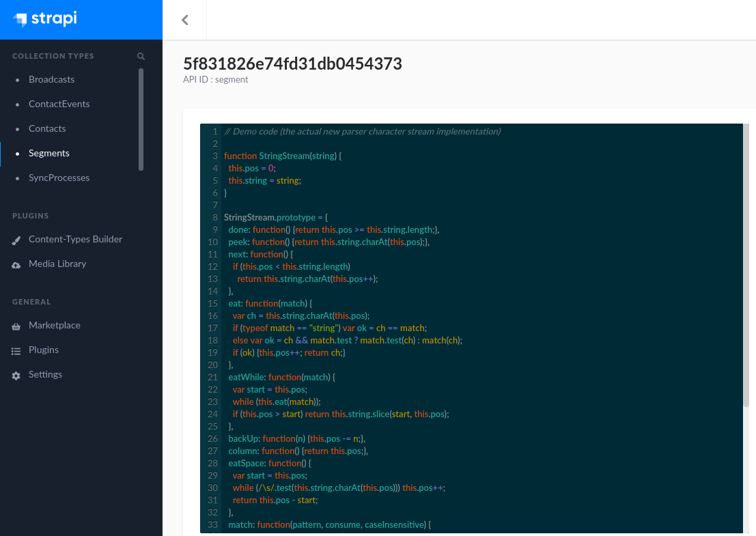The image size is (756, 536).
Task: Click the Media Library cloud icon
Action: (x=16, y=265)
